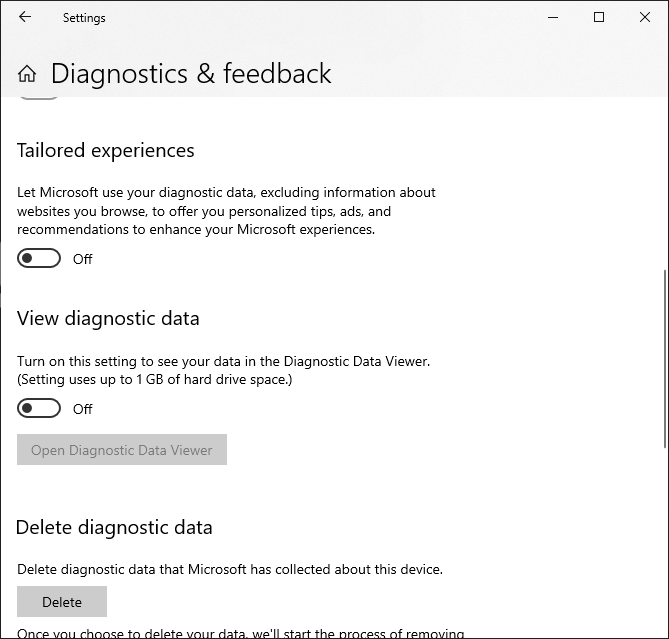Image resolution: width=669 pixels, height=639 pixels.
Task: Click the Off label beside Tailored experiences toggle
Action: coord(83,259)
